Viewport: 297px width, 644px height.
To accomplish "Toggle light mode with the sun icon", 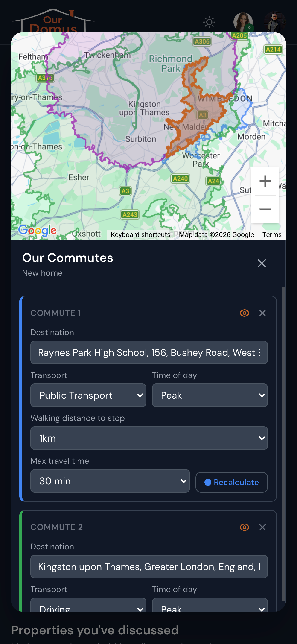I will click(209, 22).
